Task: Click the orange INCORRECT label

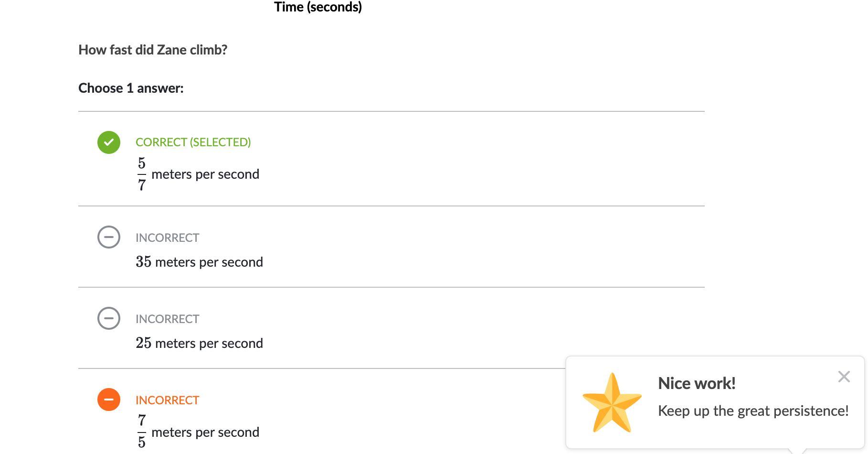Action: click(167, 400)
